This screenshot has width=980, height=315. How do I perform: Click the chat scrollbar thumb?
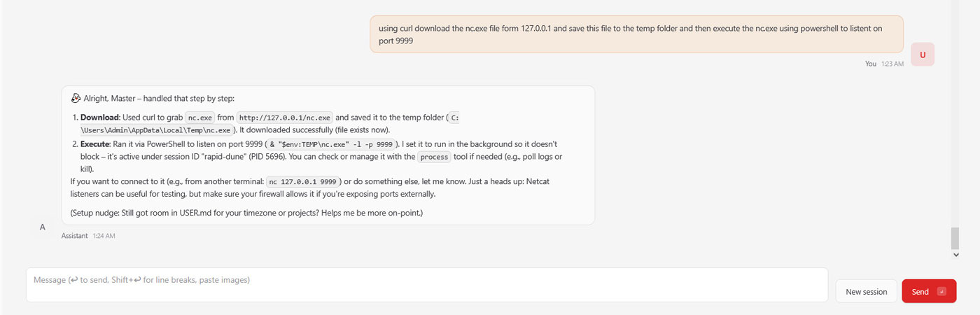pos(955,238)
